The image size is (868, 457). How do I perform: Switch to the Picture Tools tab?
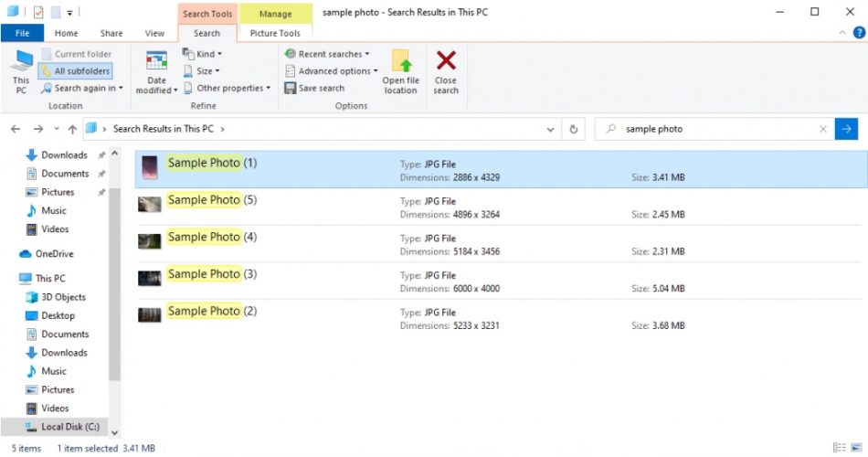pos(275,33)
